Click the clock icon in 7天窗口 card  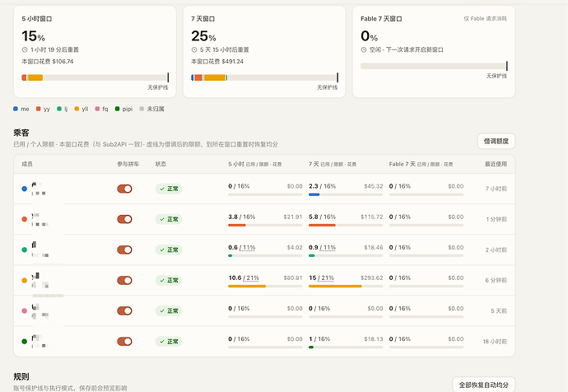click(194, 49)
